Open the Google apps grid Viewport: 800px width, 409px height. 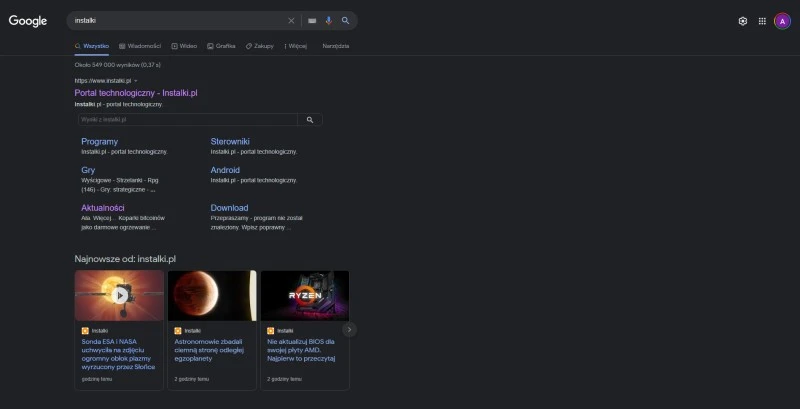762,21
